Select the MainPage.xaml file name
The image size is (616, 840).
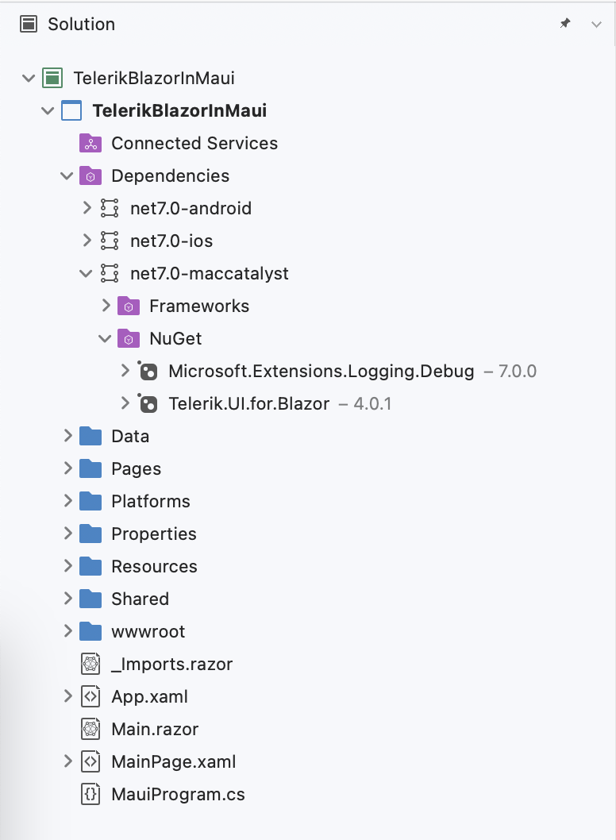(174, 761)
